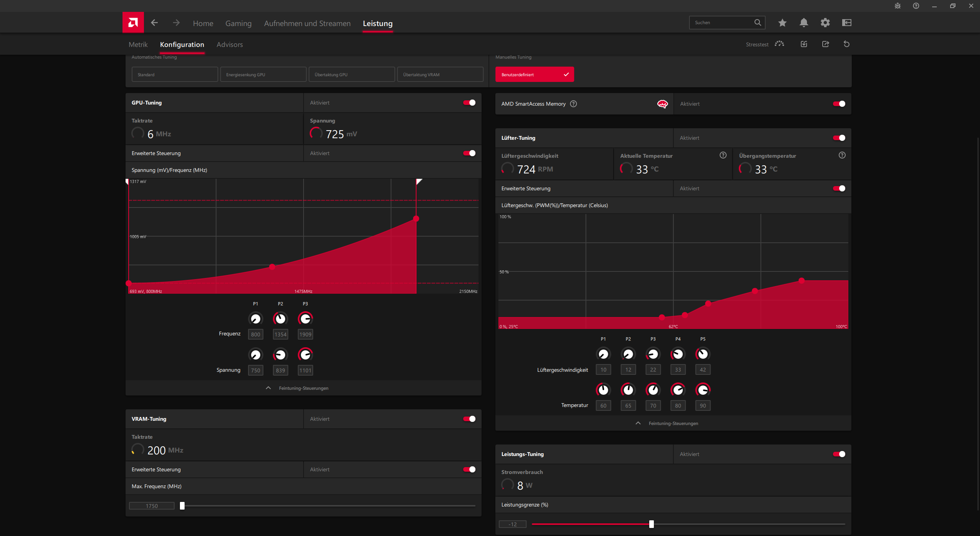
Task: Click SmartAccess Memory help question icon
Action: pos(573,104)
